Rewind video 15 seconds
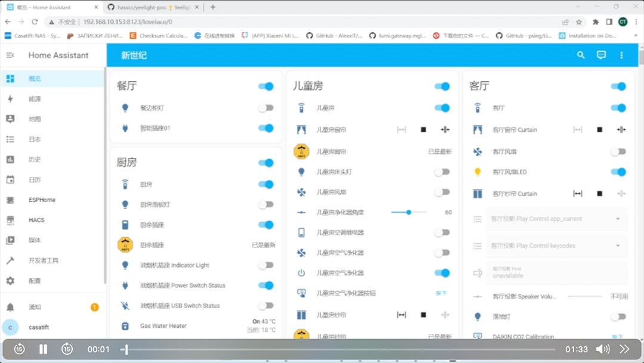 19,349
